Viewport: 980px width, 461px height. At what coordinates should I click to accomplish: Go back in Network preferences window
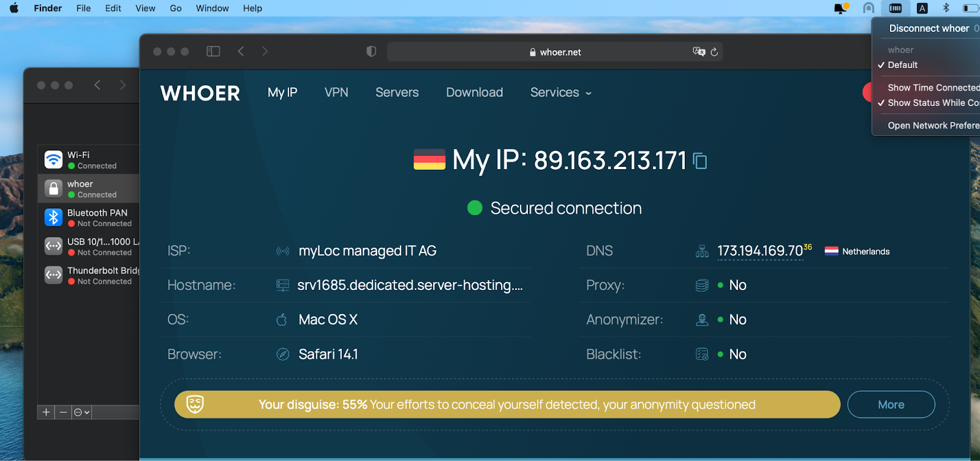[x=97, y=85]
